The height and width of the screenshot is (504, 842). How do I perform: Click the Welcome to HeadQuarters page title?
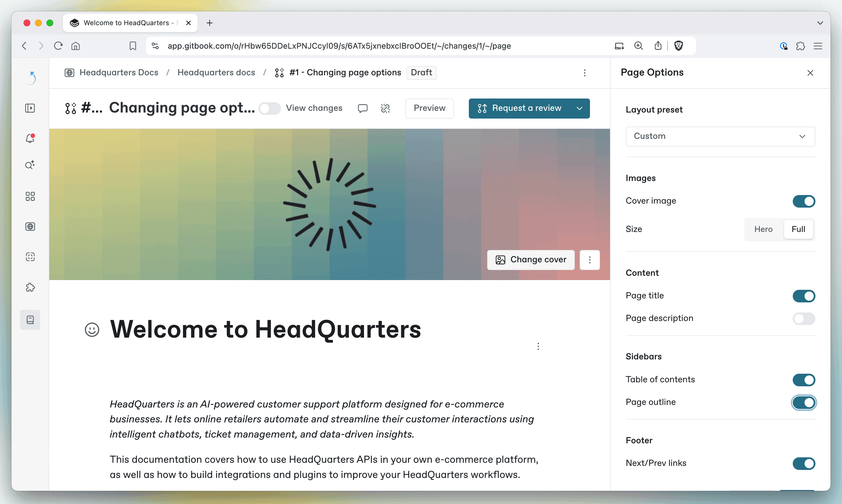(265, 329)
